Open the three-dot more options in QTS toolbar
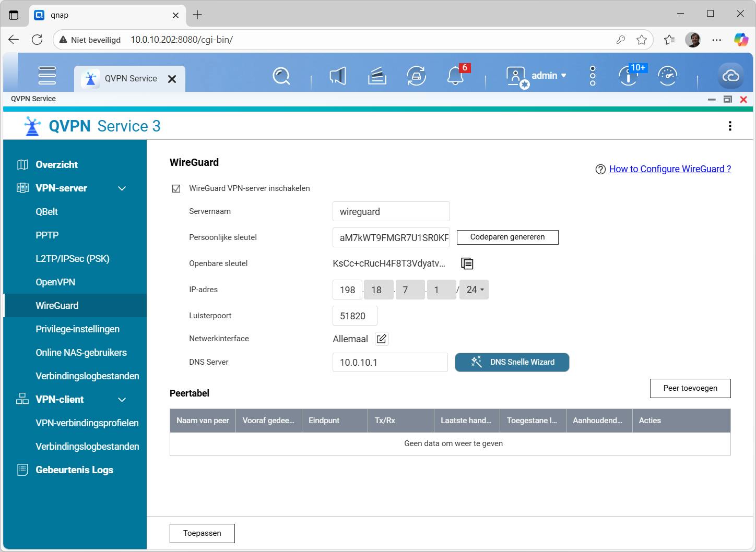 click(593, 76)
